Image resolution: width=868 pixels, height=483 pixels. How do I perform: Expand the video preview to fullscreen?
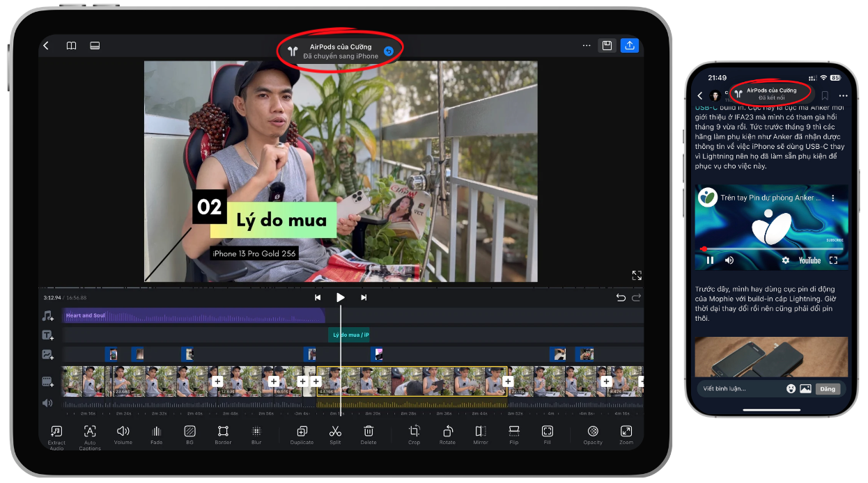pyautogui.click(x=636, y=276)
